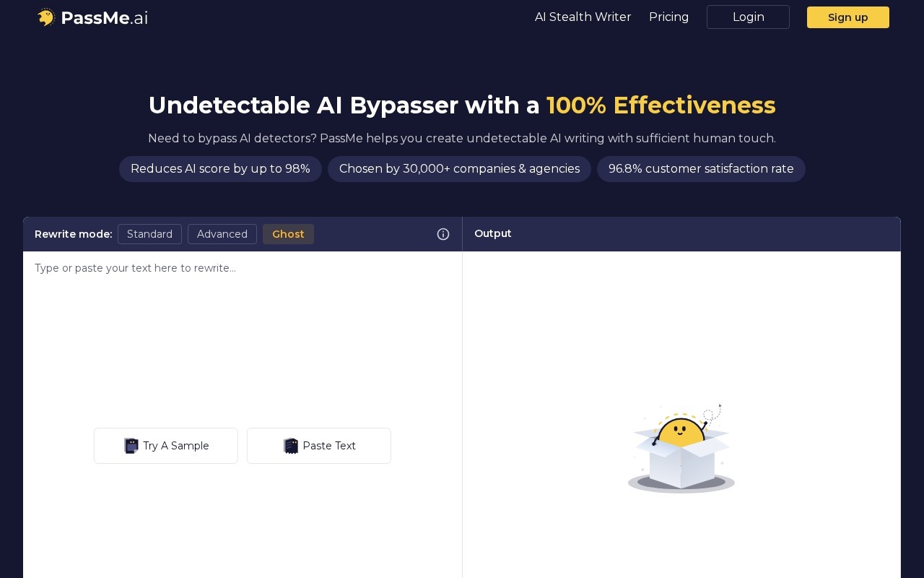924x578 pixels.
Task: Click the Reduces AI score by 98% badge
Action: click(x=220, y=169)
